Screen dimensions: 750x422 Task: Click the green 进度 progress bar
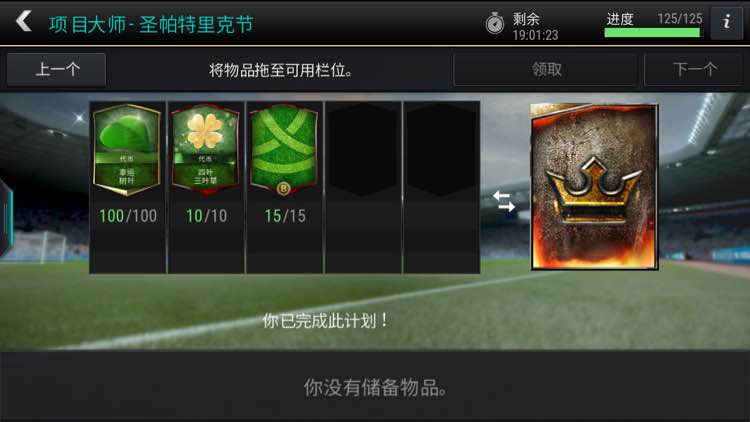tap(652, 33)
